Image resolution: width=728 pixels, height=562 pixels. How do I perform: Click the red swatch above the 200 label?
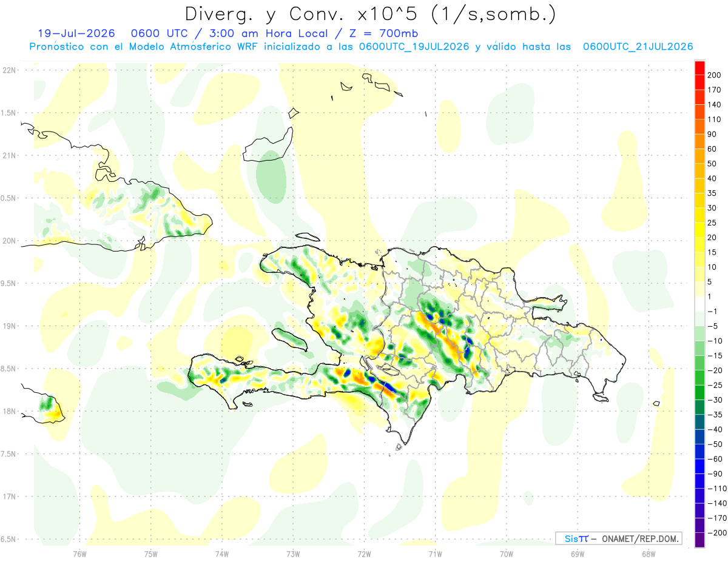(x=699, y=67)
